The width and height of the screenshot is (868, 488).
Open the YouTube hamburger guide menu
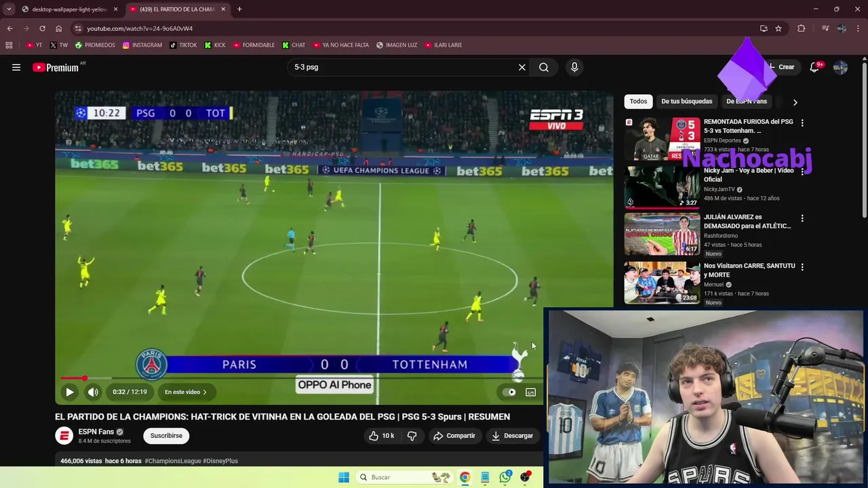pyautogui.click(x=16, y=67)
